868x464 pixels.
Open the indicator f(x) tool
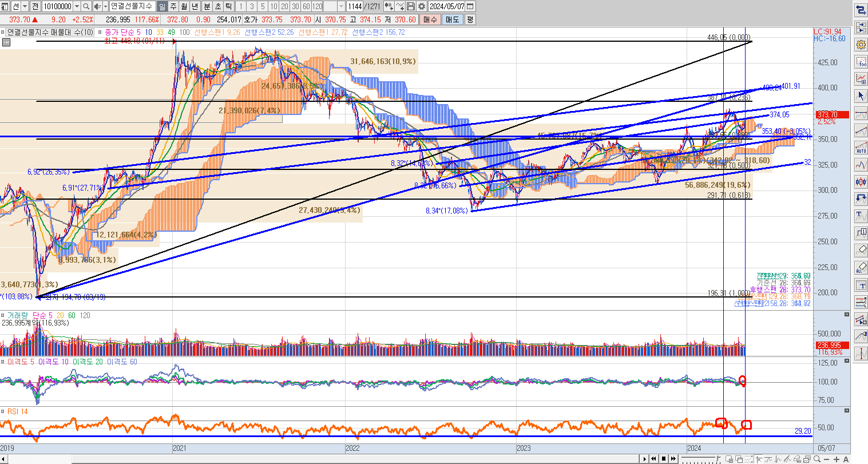(x=861, y=62)
